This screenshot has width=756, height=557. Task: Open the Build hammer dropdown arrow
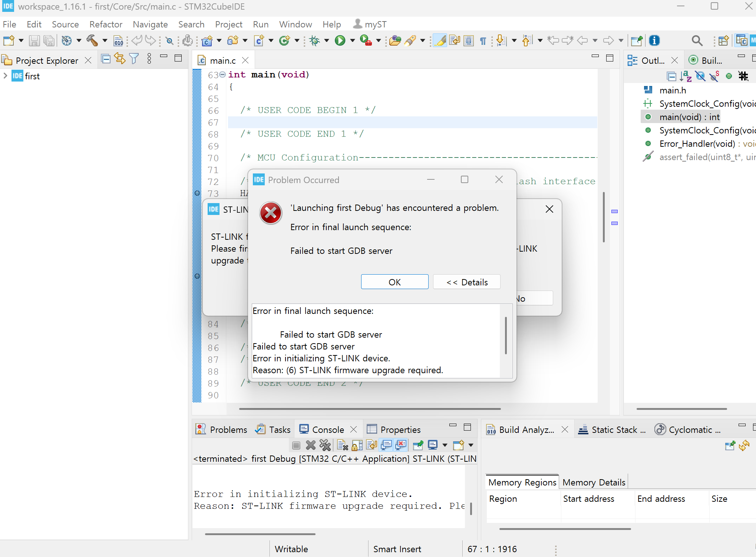(x=105, y=40)
